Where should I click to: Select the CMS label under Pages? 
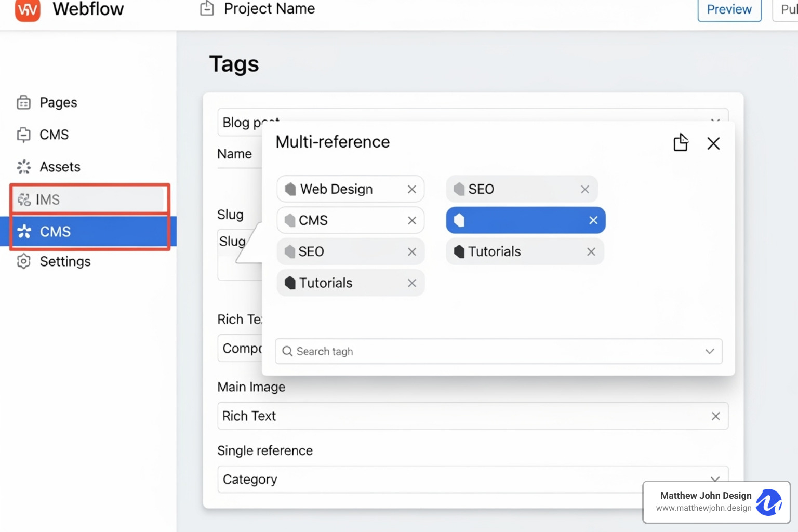click(54, 135)
